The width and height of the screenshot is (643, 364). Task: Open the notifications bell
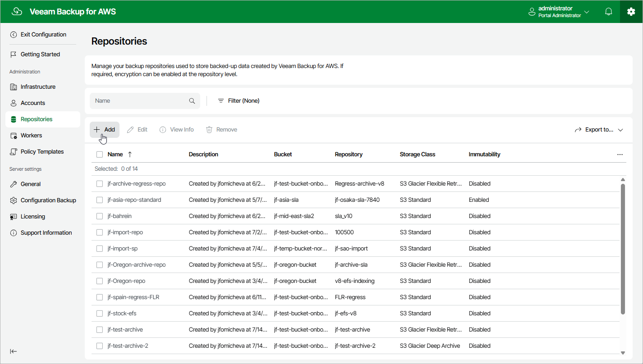click(x=608, y=12)
